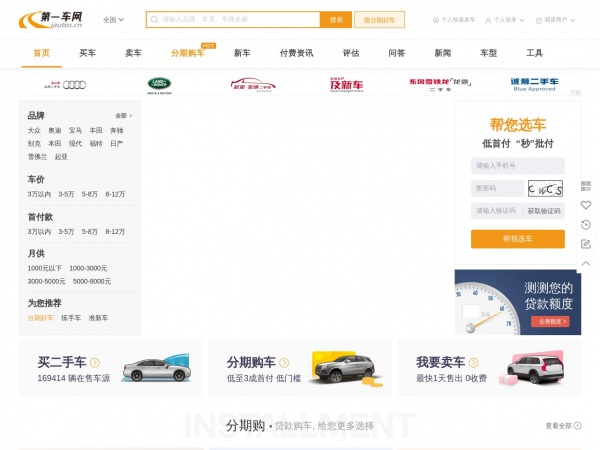Open the 新闻 menu item
Viewport: 600px width, 450px height.
[443, 53]
